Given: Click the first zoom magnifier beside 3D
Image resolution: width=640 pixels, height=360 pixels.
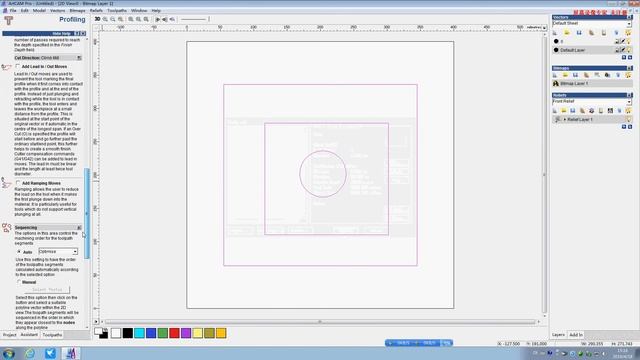Looking at the screenshot, I should pos(105,19).
